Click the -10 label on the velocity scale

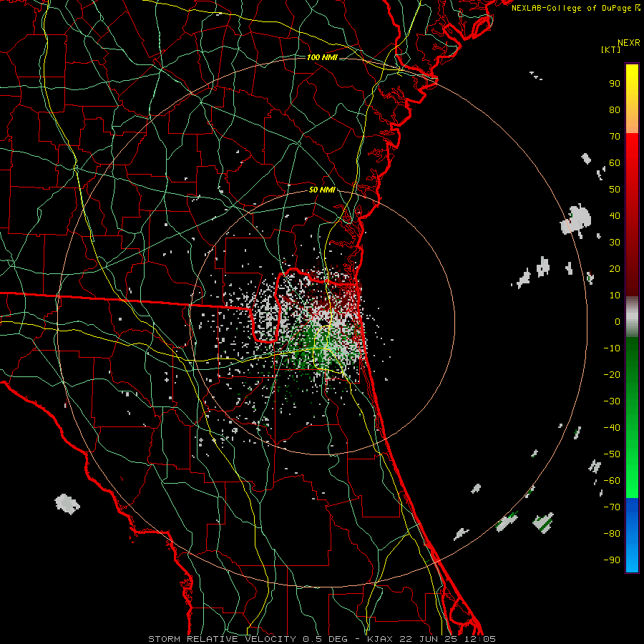pos(612,348)
